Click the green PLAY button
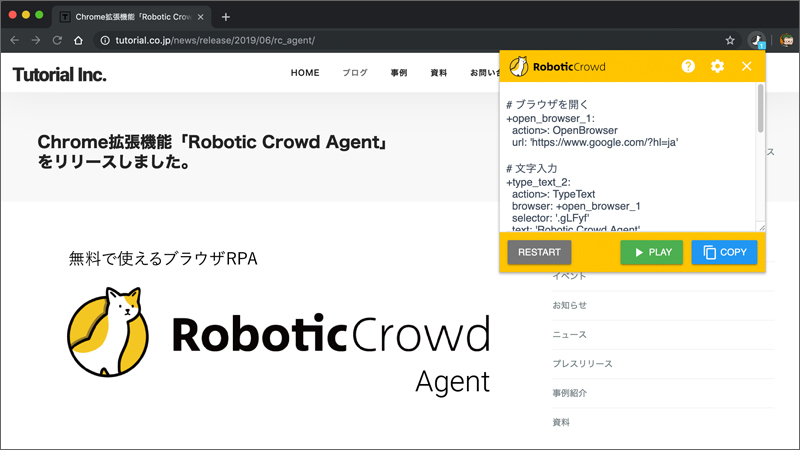The image size is (800, 450). coord(652,252)
